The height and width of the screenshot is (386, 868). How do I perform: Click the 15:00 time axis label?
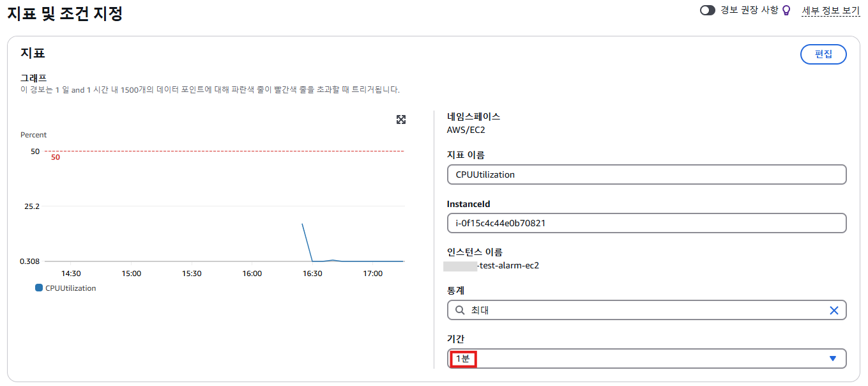[131, 274]
